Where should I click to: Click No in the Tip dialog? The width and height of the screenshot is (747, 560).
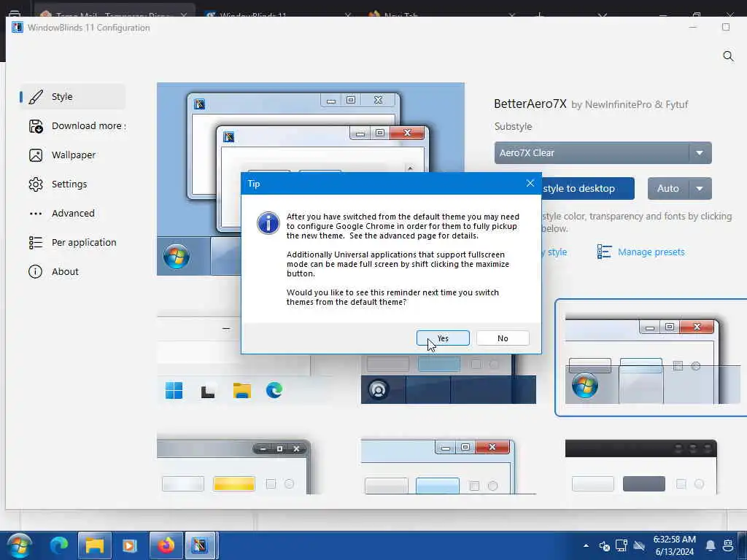tap(503, 338)
